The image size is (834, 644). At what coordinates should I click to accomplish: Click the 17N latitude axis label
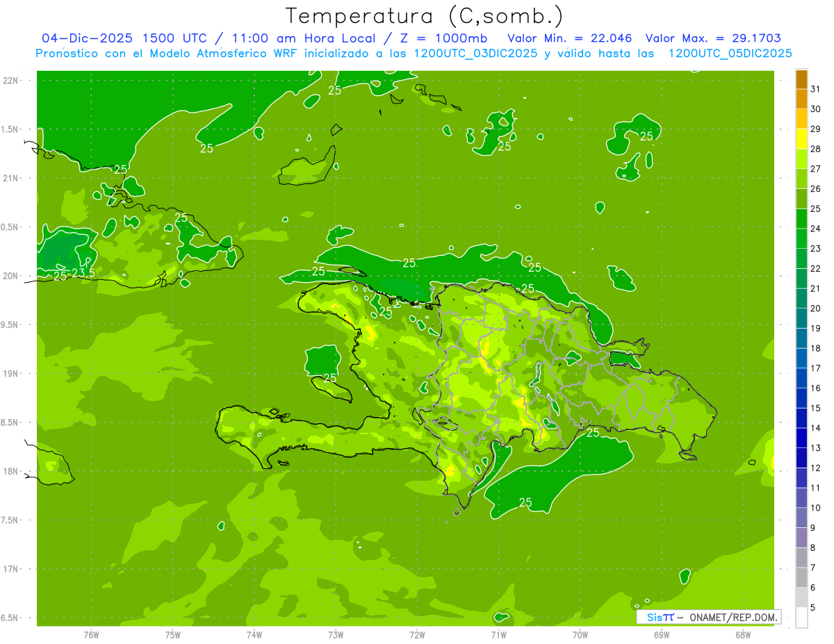[10, 569]
